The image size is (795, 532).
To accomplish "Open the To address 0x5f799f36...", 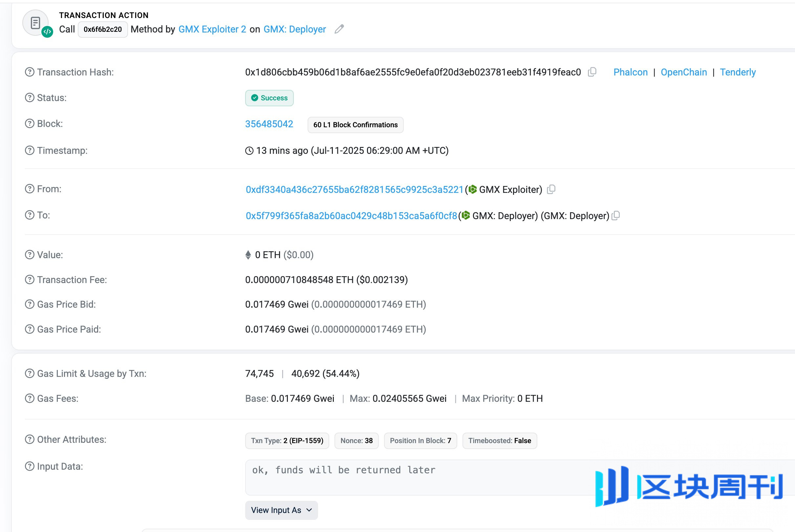I will click(351, 215).
